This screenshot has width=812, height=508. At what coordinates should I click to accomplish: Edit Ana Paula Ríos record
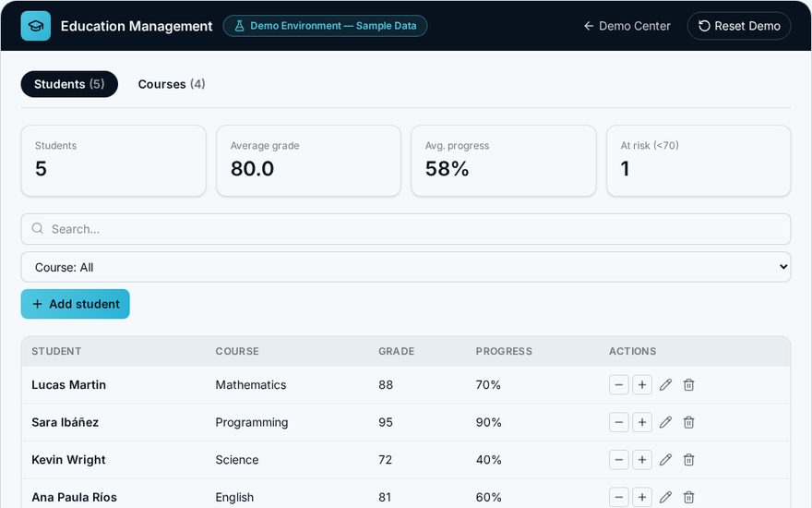pyautogui.click(x=665, y=497)
